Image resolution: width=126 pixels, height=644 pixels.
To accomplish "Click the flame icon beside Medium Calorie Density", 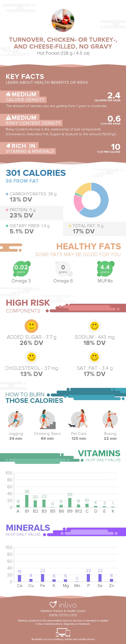I will tap(8, 94).
